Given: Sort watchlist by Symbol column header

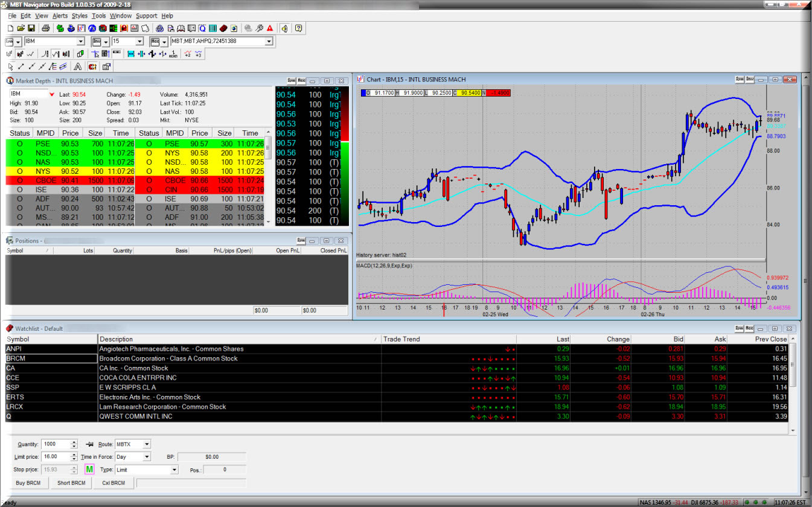Looking at the screenshot, I should pyautogui.click(x=51, y=339).
